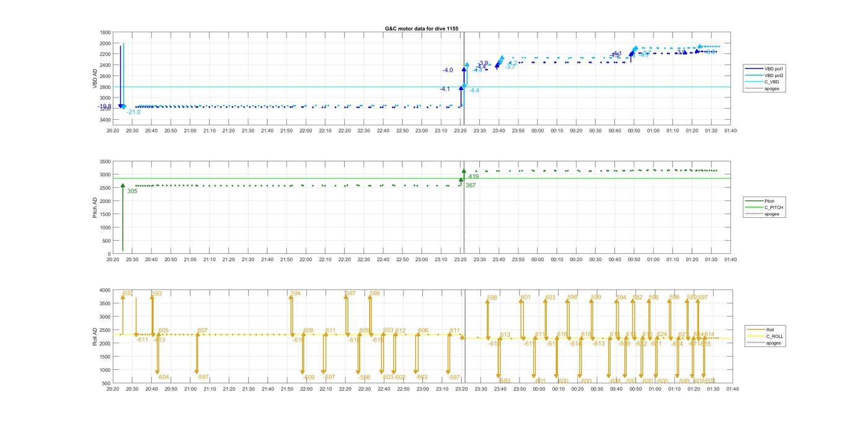Click the '22:00' time tick under Pitch plot

(306, 260)
